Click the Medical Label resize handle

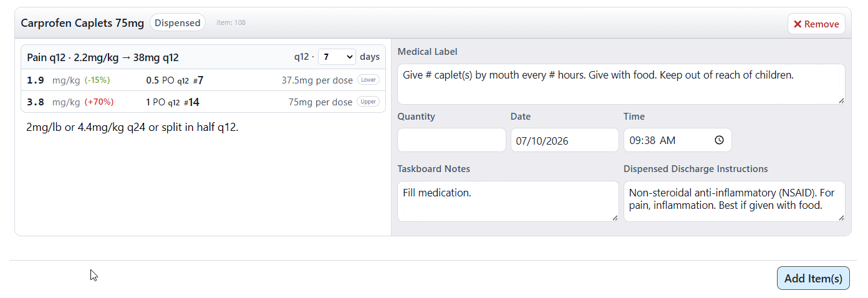(841, 100)
